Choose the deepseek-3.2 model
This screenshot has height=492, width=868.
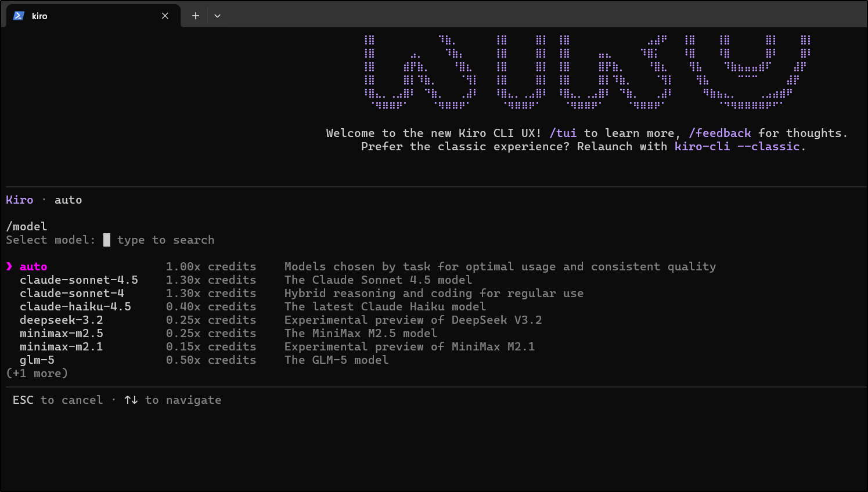click(62, 320)
